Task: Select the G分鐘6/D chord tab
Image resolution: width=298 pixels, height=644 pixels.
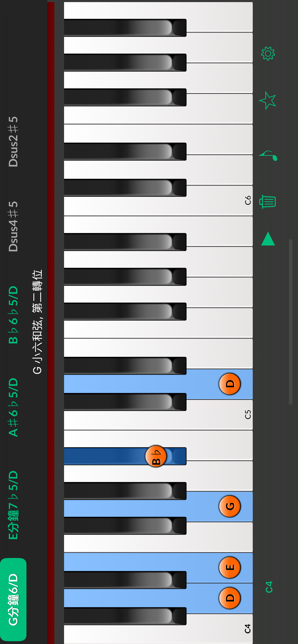Action: click(13, 599)
